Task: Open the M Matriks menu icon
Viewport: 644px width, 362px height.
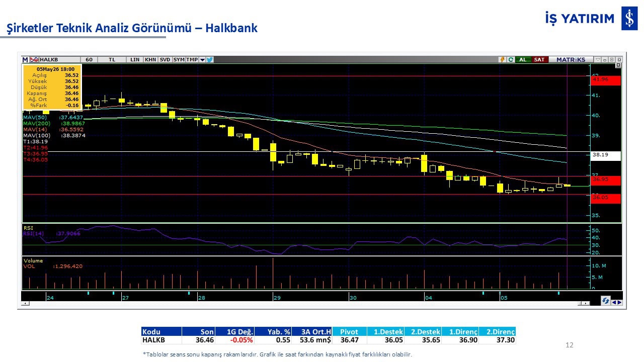Action: [x=25, y=59]
